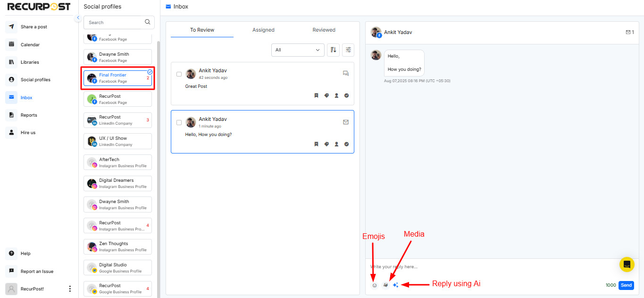Select the RecurPost Instagram Business profile

pyautogui.click(x=117, y=226)
